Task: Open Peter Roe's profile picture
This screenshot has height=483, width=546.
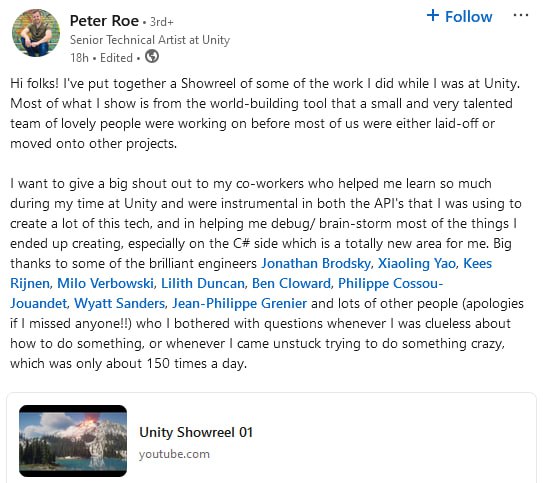Action: 36,33
